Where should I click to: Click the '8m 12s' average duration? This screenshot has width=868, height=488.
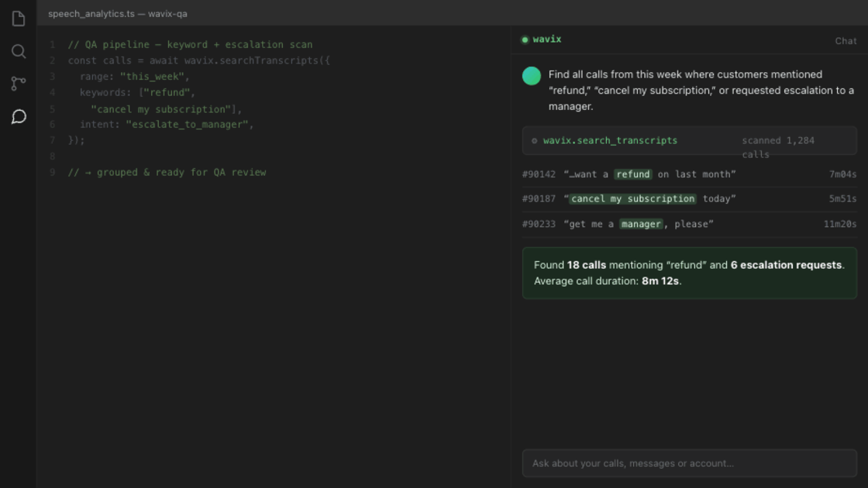click(x=660, y=281)
